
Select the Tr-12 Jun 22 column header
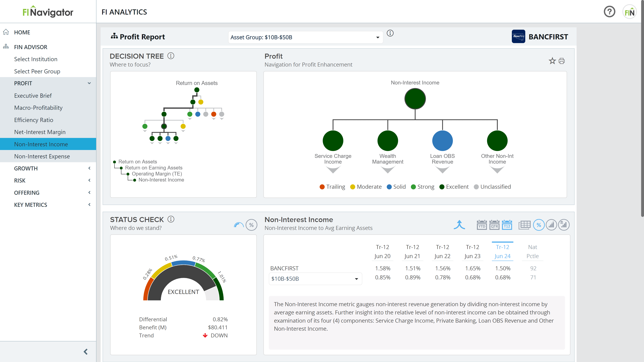click(x=442, y=251)
